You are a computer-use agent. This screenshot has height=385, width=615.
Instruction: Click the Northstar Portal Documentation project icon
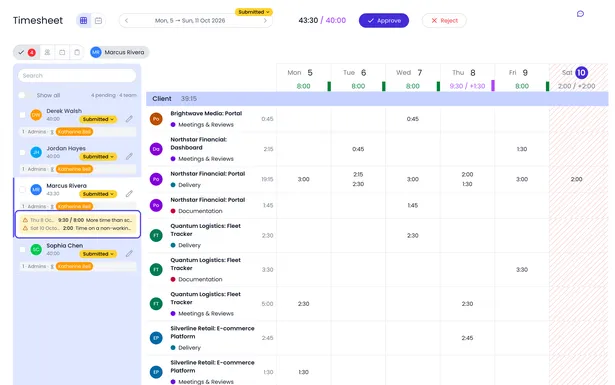[x=156, y=205]
